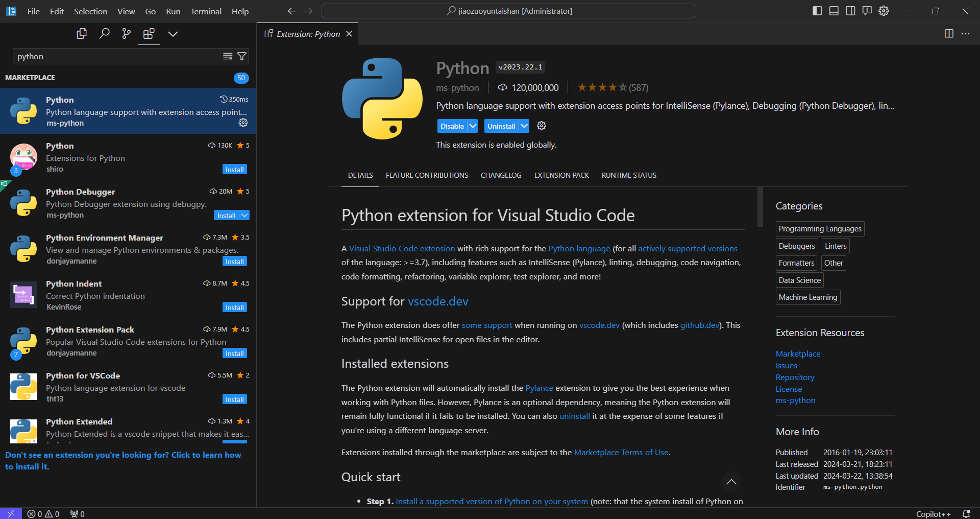Open notifications bell in status bar

966,514
